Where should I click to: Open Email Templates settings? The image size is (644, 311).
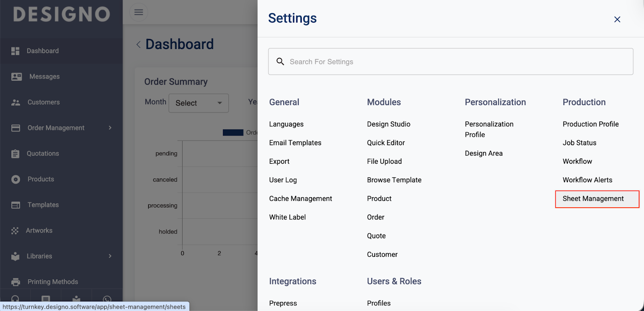(x=295, y=143)
